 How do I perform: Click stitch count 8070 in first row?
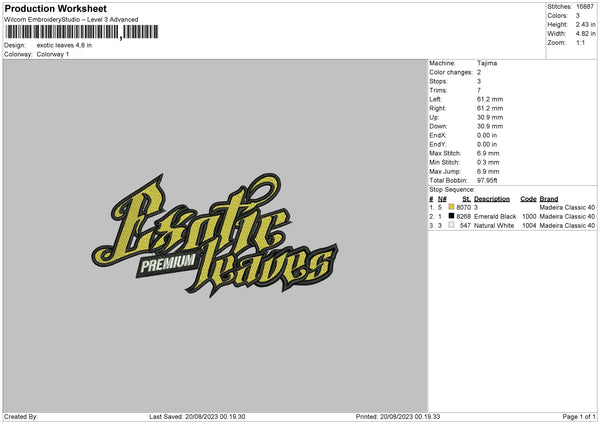point(463,207)
